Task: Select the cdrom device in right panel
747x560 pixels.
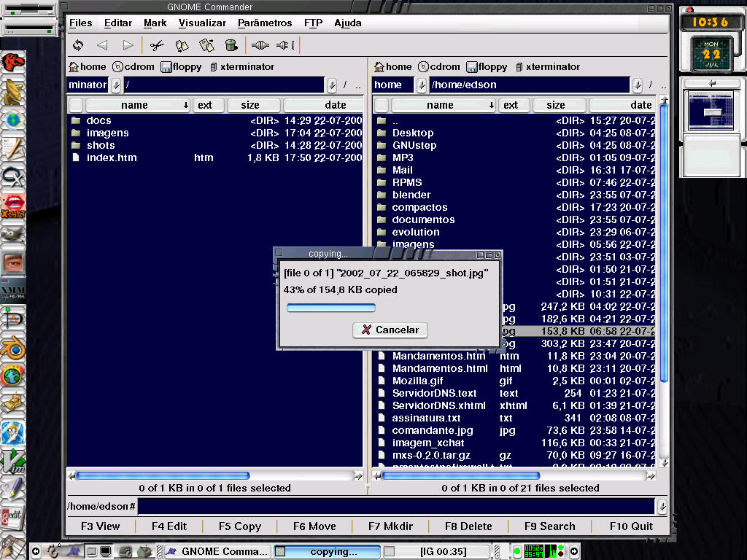Action: pos(439,66)
